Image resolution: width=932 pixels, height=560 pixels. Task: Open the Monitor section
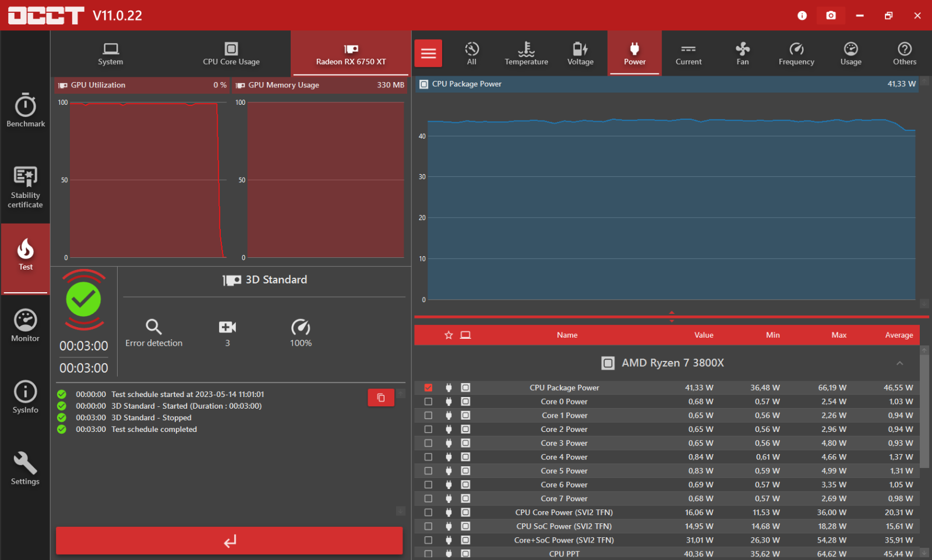[26, 325]
